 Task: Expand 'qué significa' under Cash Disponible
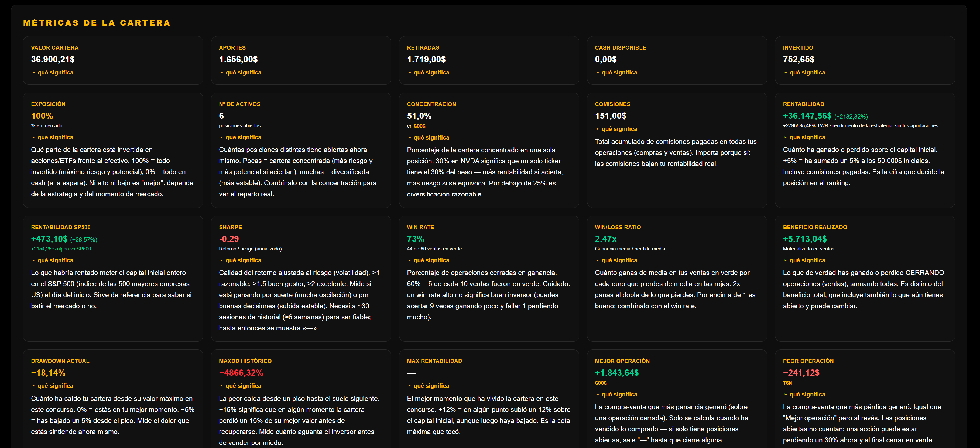(x=616, y=72)
